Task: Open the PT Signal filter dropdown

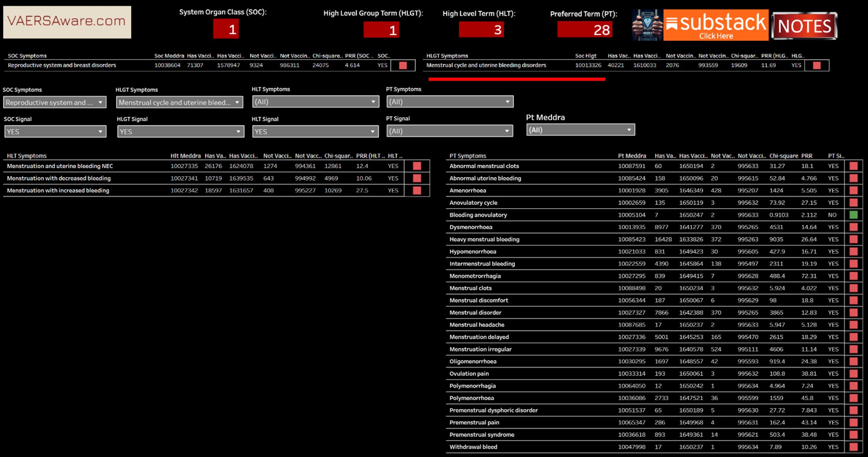Action: click(x=449, y=131)
